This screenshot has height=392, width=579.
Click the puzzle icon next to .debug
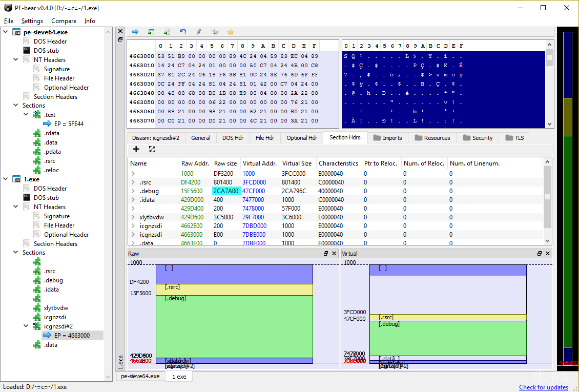point(37,280)
